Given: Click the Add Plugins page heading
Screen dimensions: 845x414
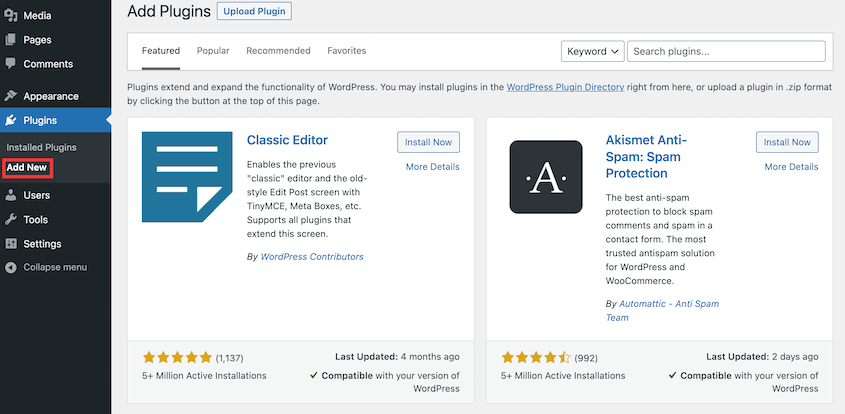Looking at the screenshot, I should coord(169,11).
